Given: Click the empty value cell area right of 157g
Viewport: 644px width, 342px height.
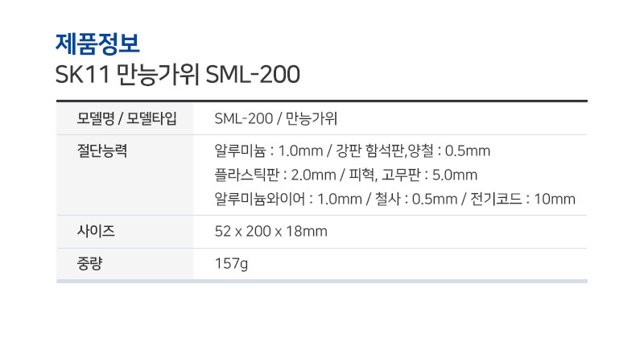Looking at the screenshot, I should tap(417, 264).
